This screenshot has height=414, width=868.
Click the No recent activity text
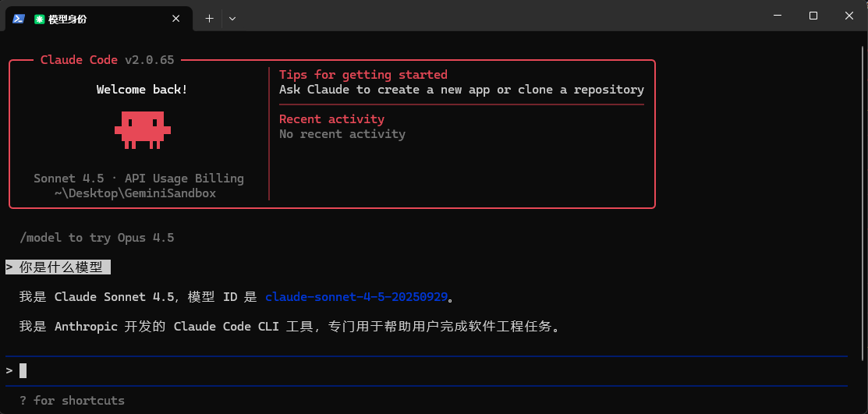(342, 134)
